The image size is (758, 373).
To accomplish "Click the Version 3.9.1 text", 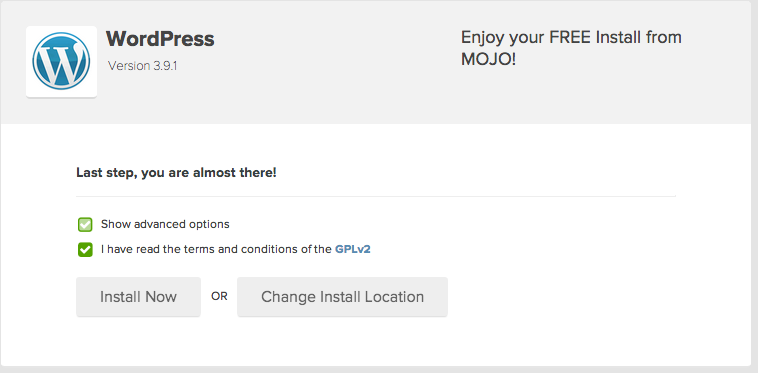I will point(142,66).
